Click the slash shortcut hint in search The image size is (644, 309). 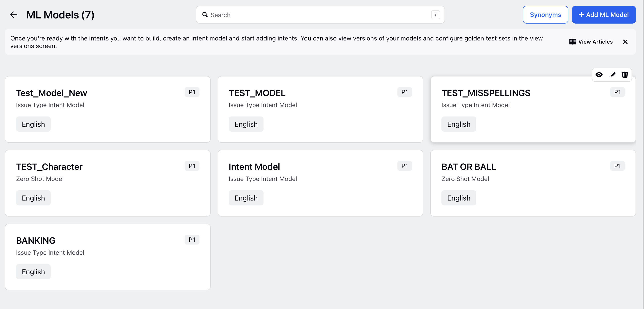click(435, 15)
